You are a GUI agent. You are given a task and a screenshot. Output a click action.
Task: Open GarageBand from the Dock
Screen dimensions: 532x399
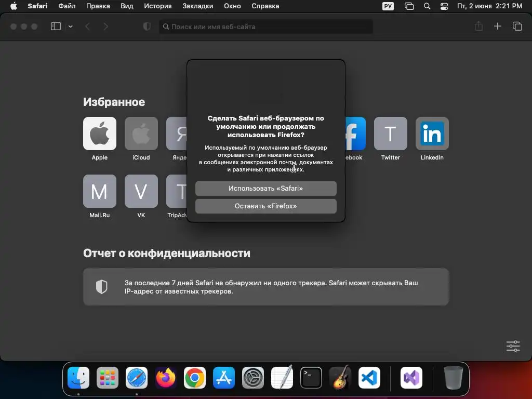[340, 377]
